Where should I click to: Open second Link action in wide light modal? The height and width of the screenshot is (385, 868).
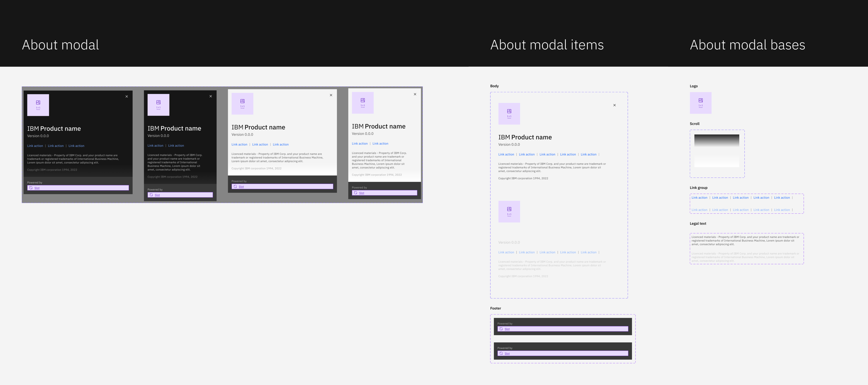[260, 145]
